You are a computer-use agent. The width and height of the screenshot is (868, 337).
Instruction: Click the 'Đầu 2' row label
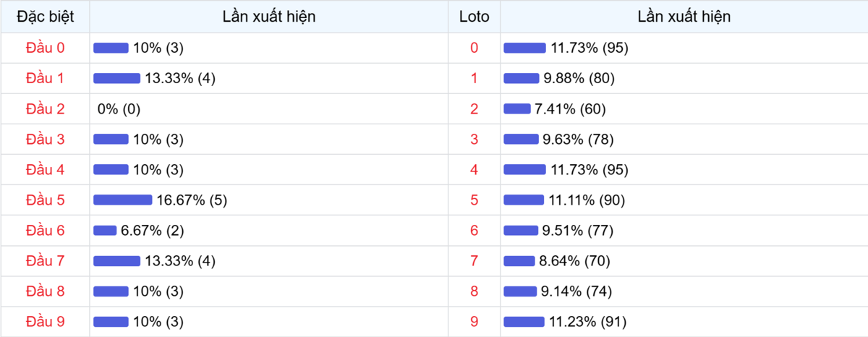[x=45, y=108]
